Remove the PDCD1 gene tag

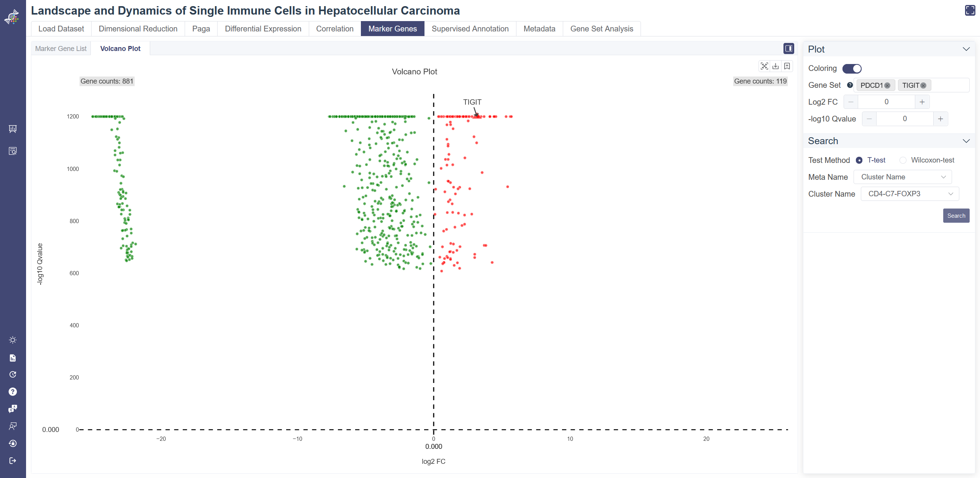click(x=887, y=85)
